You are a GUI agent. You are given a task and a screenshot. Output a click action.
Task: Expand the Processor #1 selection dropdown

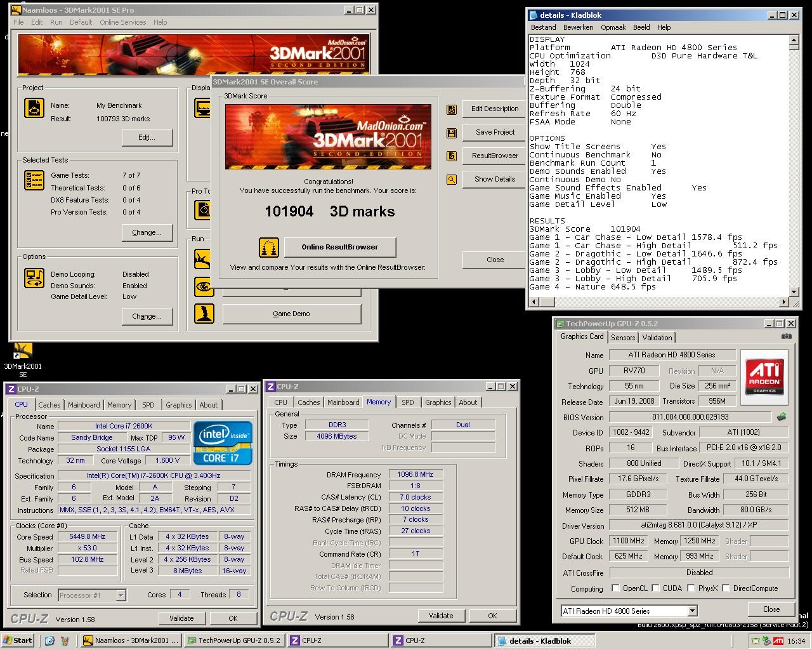click(121, 595)
